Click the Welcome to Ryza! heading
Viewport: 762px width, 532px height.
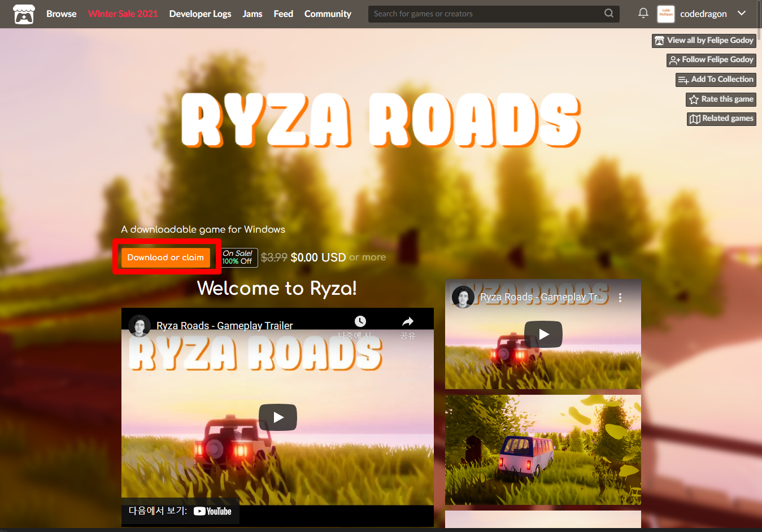[277, 289]
